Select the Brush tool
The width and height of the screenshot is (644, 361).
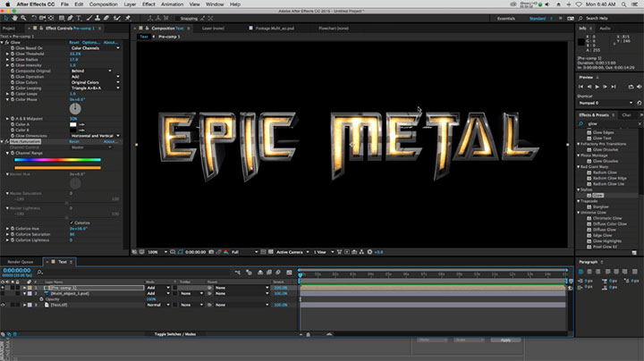click(89, 18)
